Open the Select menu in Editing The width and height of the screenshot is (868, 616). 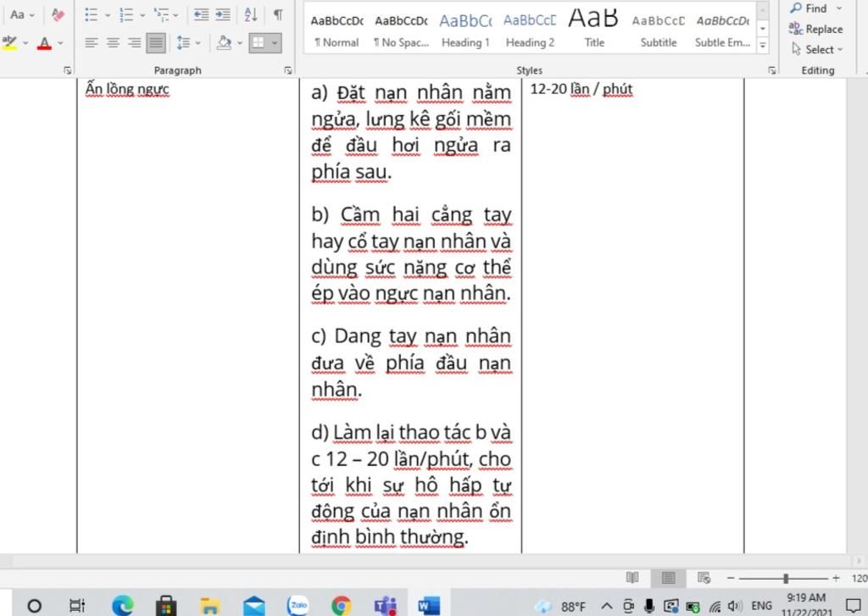click(817, 49)
